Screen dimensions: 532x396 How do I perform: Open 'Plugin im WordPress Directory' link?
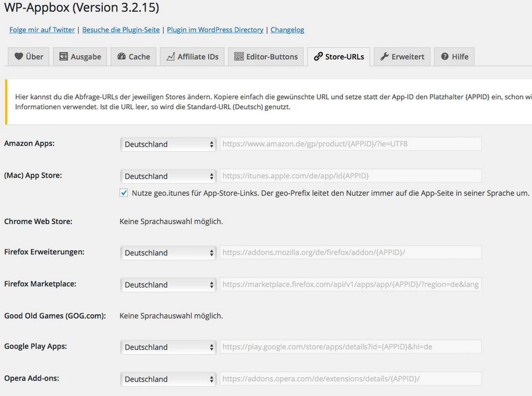coord(215,30)
